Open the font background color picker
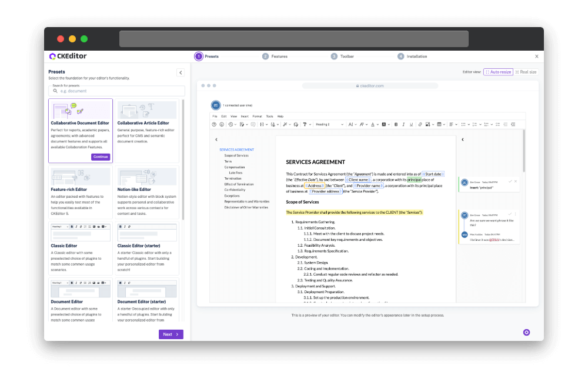Screen dimensions: 588x368 point(385,124)
